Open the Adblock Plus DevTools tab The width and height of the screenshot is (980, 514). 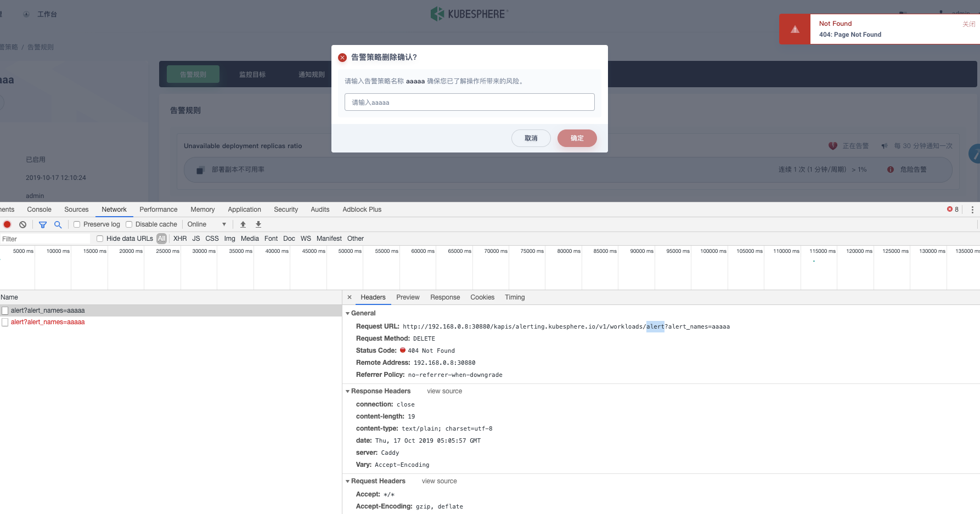(x=362, y=210)
